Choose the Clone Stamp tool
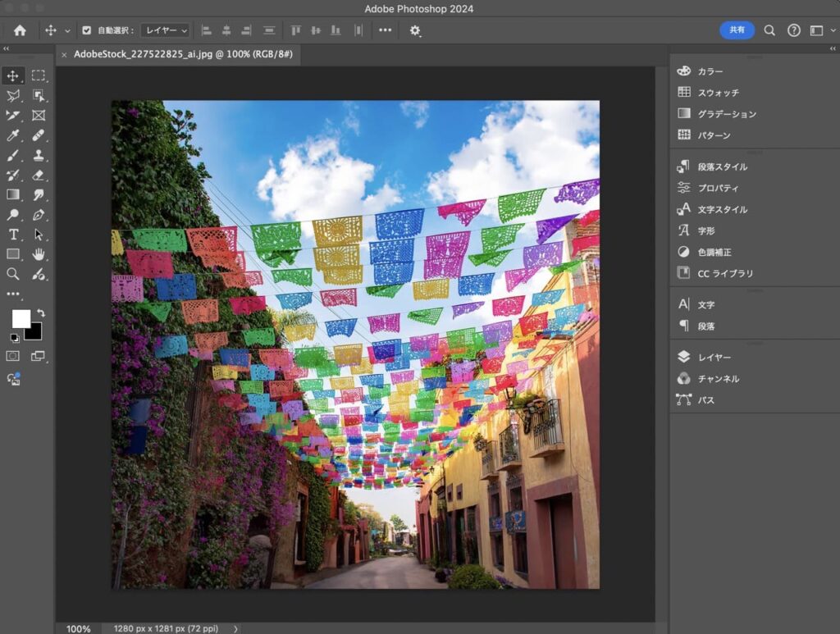The width and height of the screenshot is (840, 634). [39, 155]
